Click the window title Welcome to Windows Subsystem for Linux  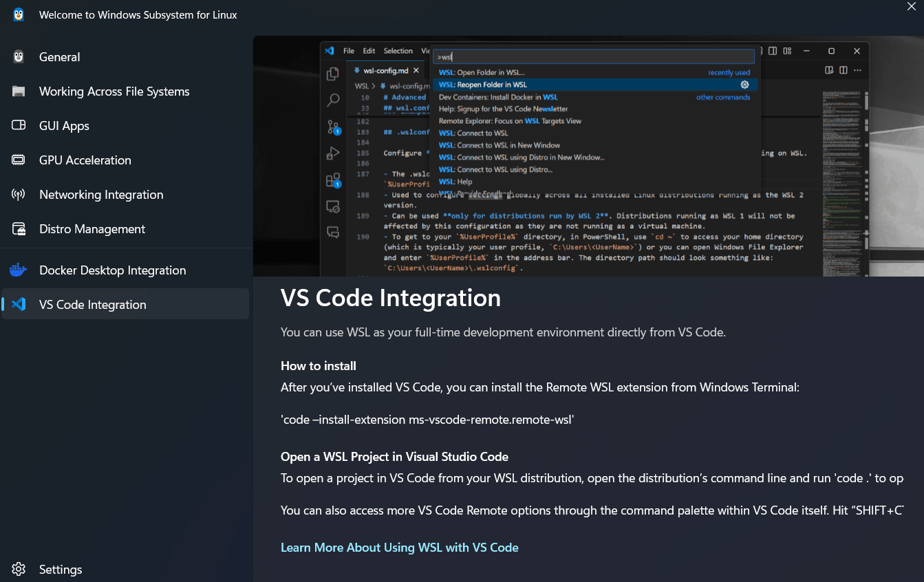click(x=138, y=15)
